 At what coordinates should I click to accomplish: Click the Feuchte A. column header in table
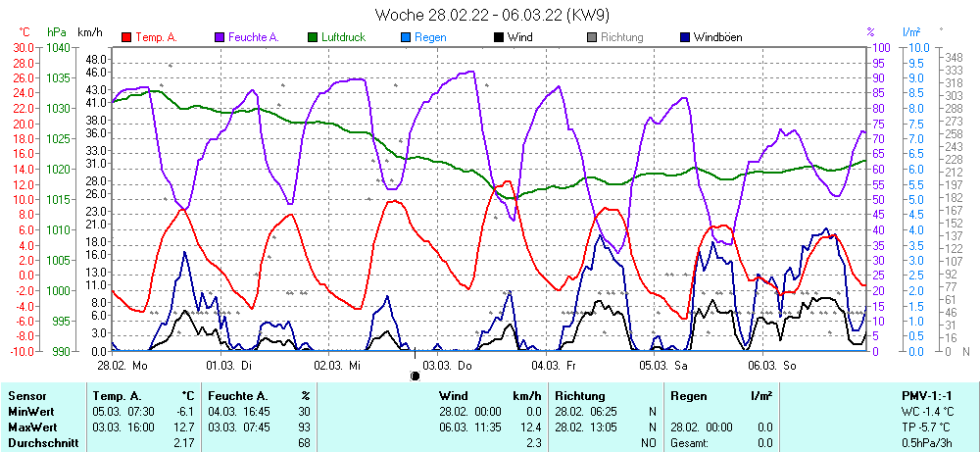click(236, 396)
